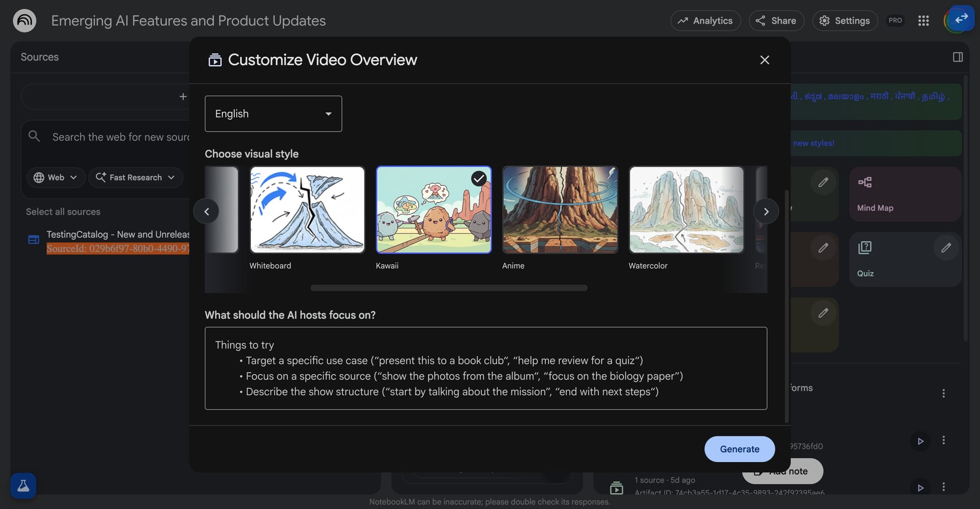This screenshot has height=509, width=980.
Task: Click the Sources panel heading
Action: click(x=40, y=57)
